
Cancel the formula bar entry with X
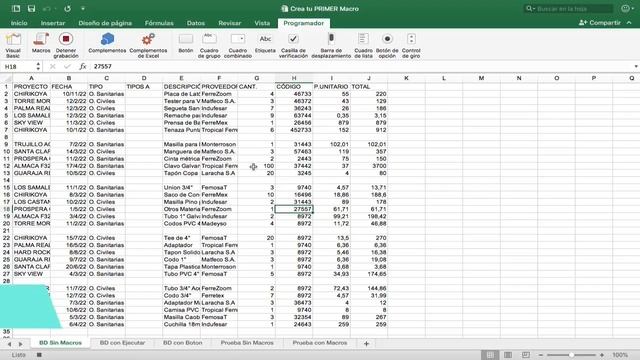click(x=53, y=66)
